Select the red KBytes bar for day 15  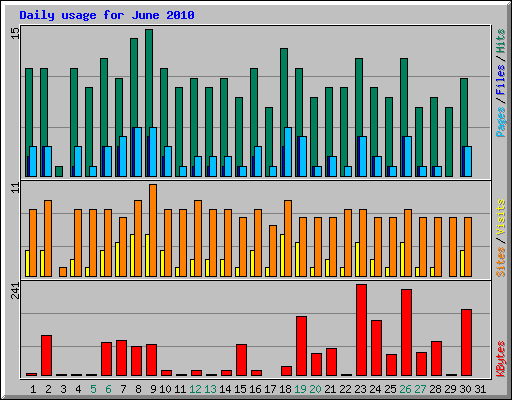pyautogui.click(x=241, y=360)
